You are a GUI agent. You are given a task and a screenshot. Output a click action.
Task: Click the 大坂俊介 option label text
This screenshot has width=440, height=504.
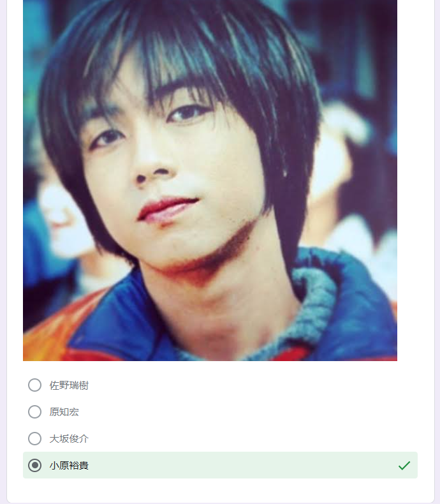[x=69, y=439]
